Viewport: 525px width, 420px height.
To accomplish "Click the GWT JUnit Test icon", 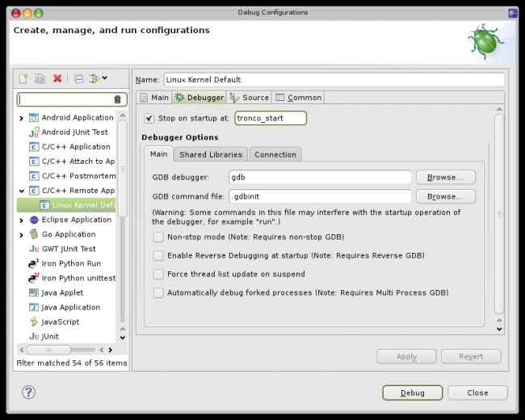I will [34, 250].
